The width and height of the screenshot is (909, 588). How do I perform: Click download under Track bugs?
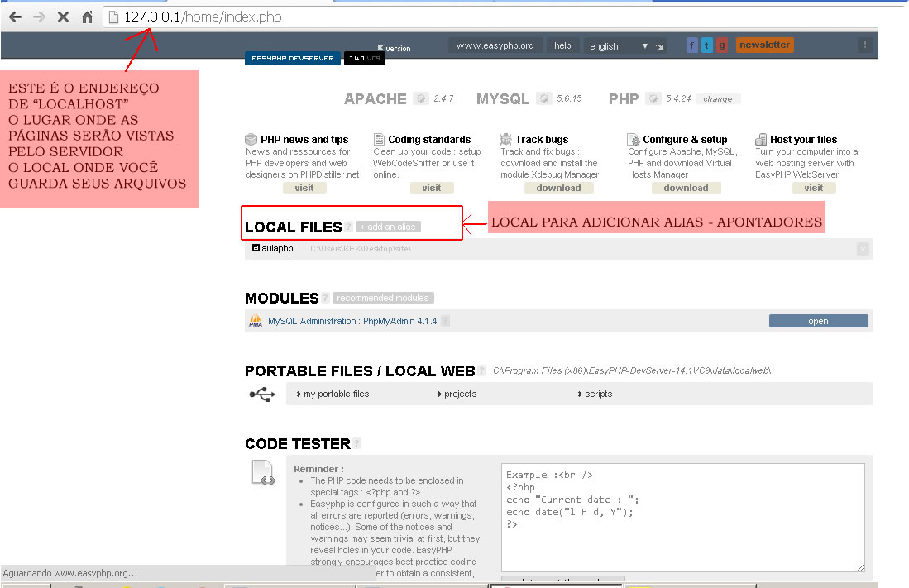(x=559, y=188)
